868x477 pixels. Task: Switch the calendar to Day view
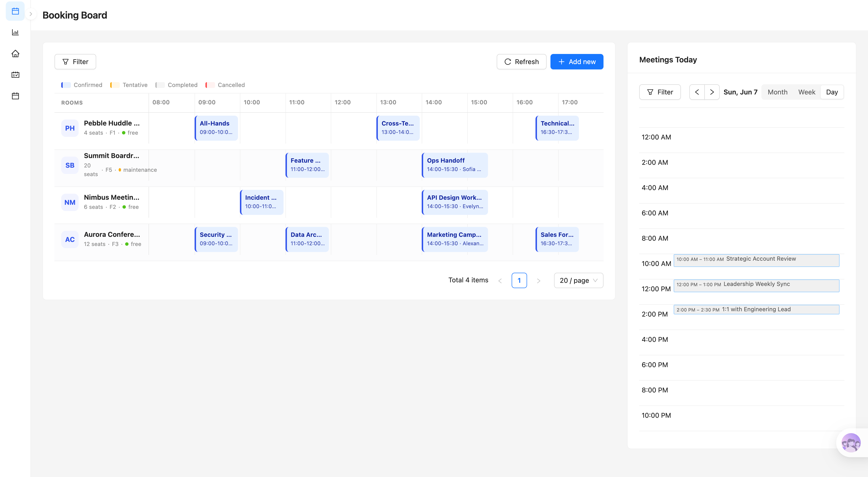coord(832,92)
